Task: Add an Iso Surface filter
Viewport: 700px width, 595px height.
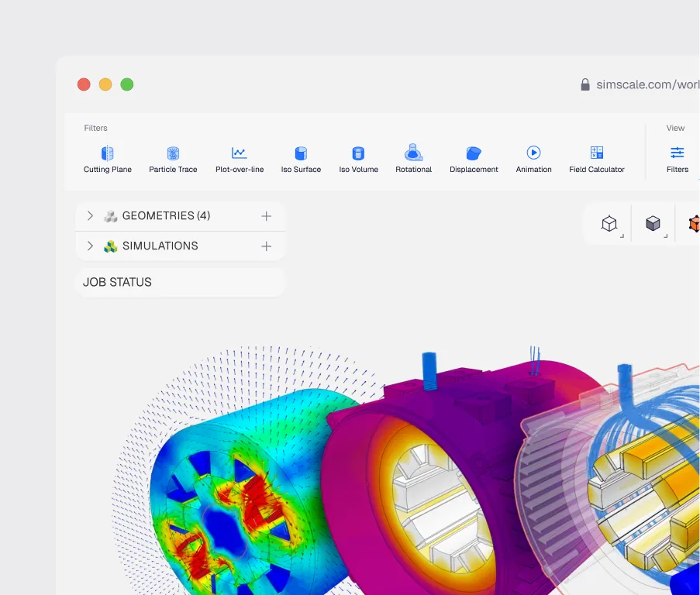Action: pos(301,160)
